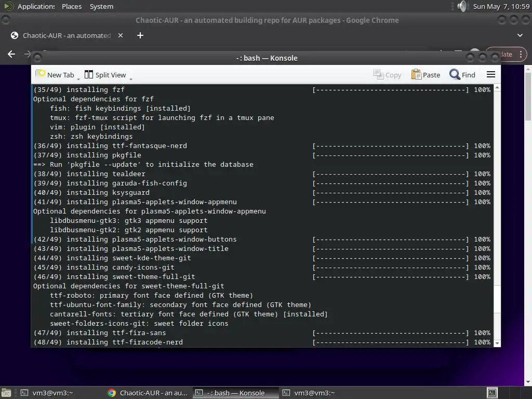This screenshot has height=399, width=532.
Task: Click the 'installing ksysguard' line
Action: point(91,192)
